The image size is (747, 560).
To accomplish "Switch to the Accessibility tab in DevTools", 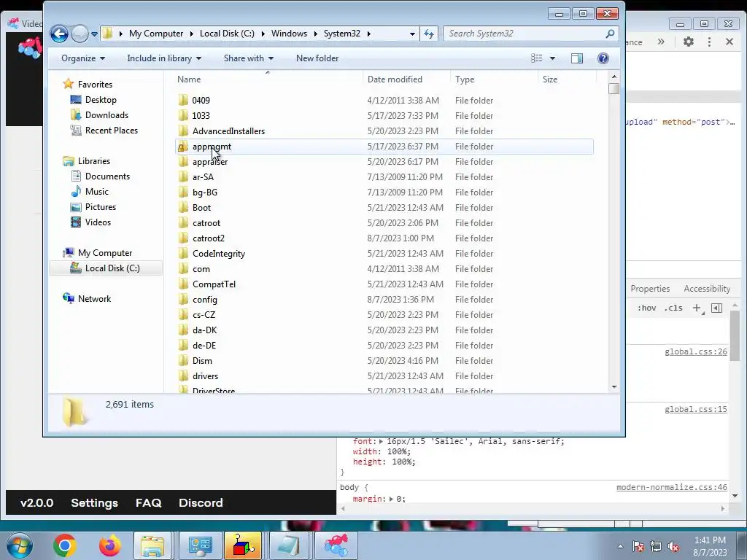I will [x=707, y=289].
